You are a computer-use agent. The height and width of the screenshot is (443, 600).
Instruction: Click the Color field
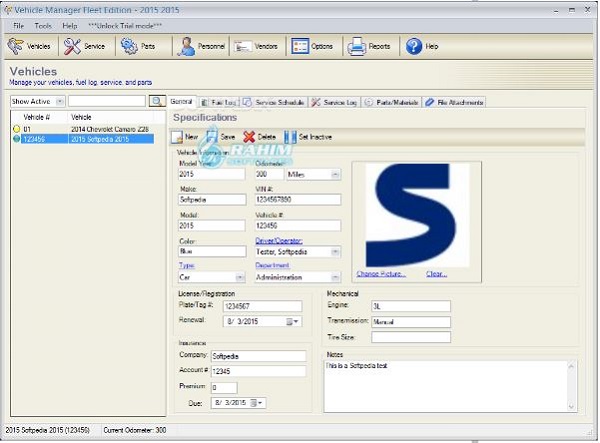coord(212,251)
